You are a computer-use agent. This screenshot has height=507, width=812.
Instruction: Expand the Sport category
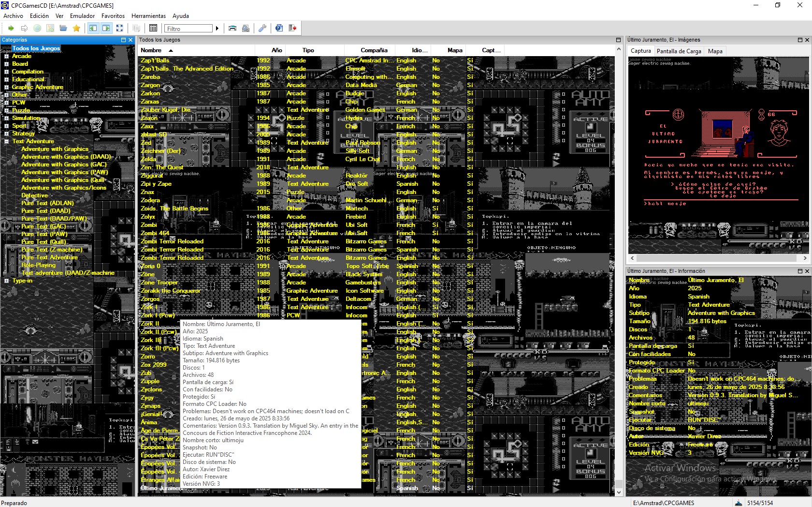coord(6,126)
